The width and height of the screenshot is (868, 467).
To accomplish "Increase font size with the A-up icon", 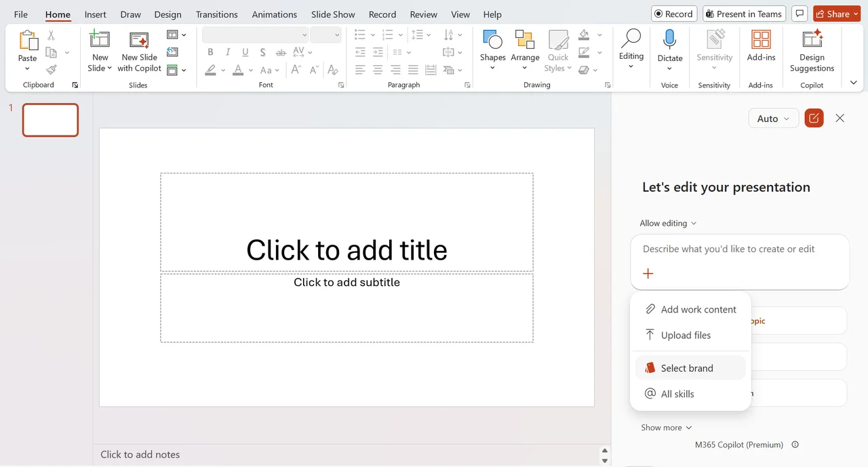I will (x=296, y=70).
